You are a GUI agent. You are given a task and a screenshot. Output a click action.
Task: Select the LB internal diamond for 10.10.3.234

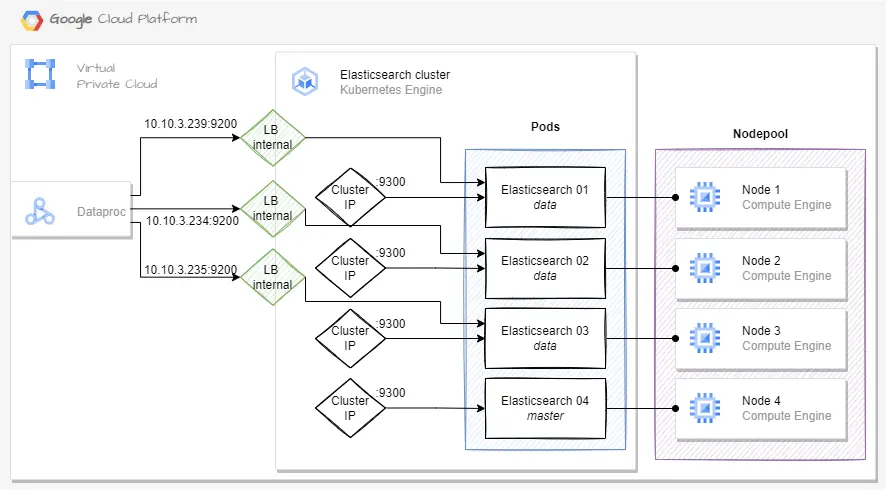(x=273, y=209)
